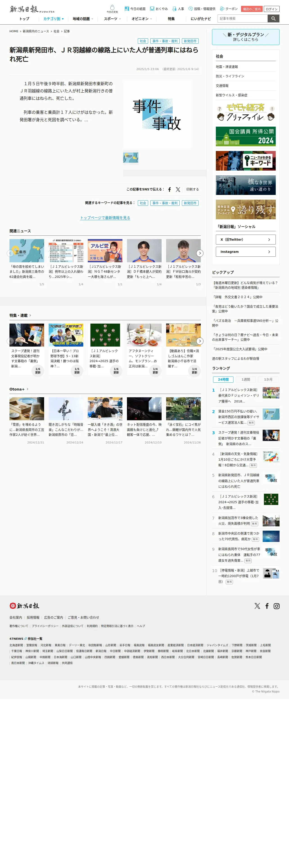This screenshot has height=868, width=289.
Task: Select 1か月 ranking tab
Action: [268, 379]
